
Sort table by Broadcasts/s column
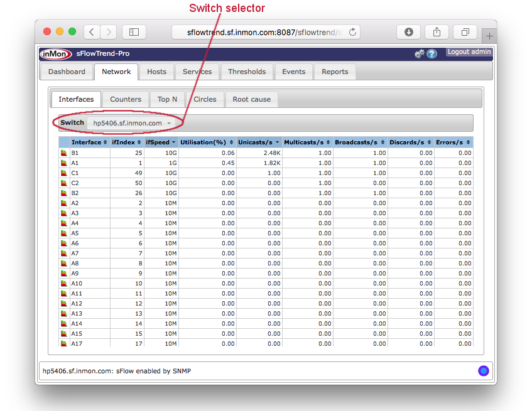pos(360,142)
